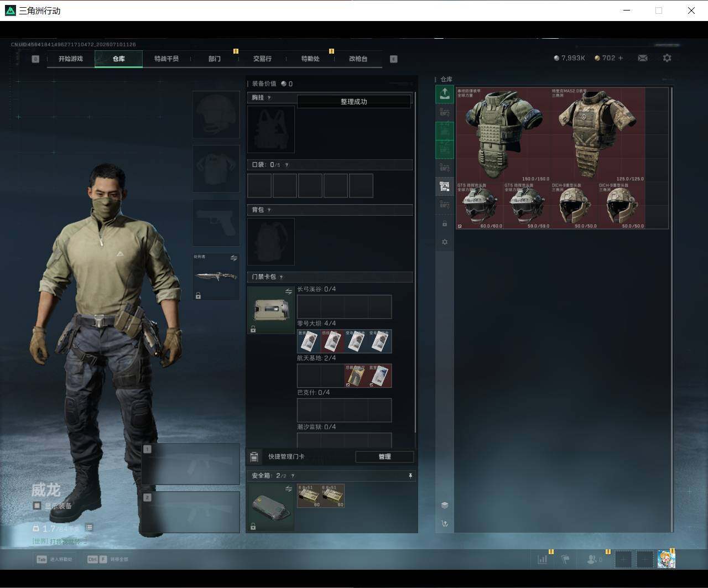708x588 pixels.
Task: Select the 门禁卡包 card case thumbnail
Action: coord(271,310)
